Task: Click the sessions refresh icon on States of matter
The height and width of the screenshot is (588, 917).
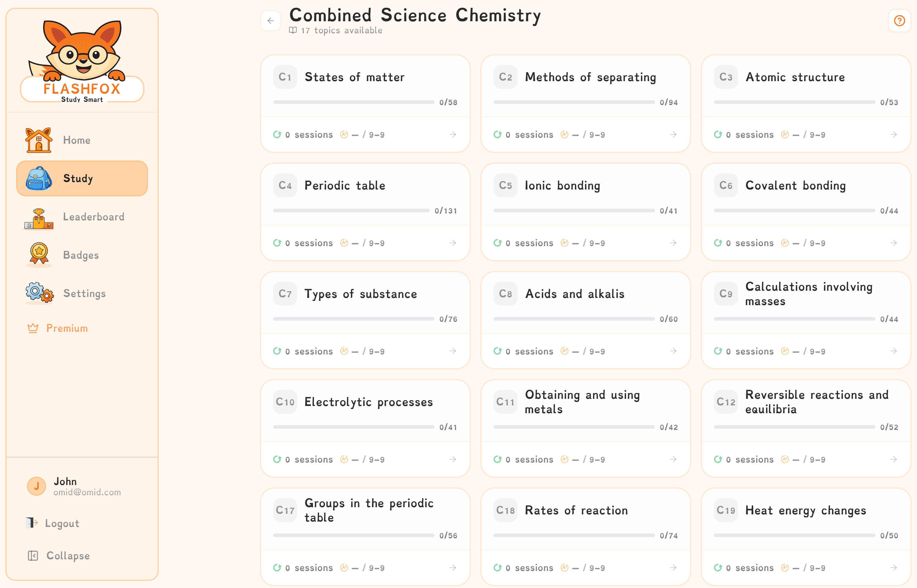Action: [x=278, y=134]
